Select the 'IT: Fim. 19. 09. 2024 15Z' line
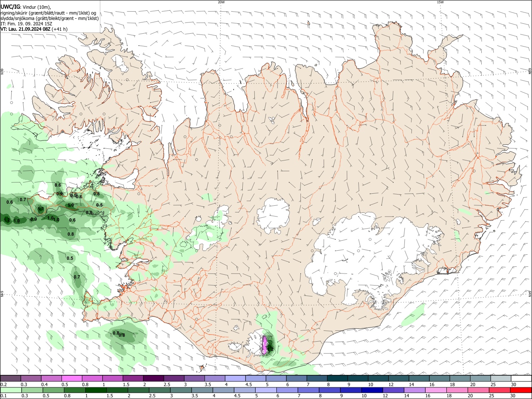This screenshot has width=532, height=399. tap(26, 24)
